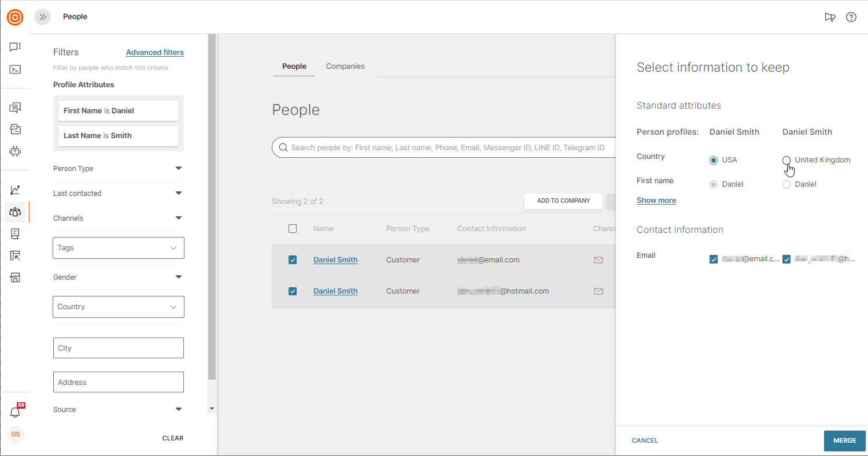Open the storefront exchange icon in sidebar
The width and height of the screenshot is (868, 456).
click(x=15, y=278)
